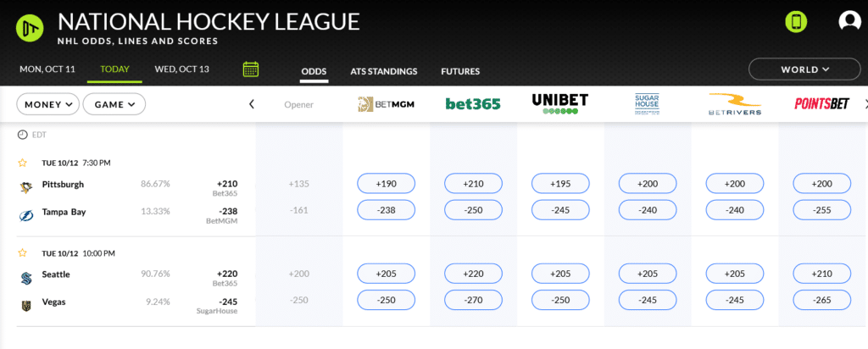
Task: Click the green mobile phone icon
Action: click(795, 21)
